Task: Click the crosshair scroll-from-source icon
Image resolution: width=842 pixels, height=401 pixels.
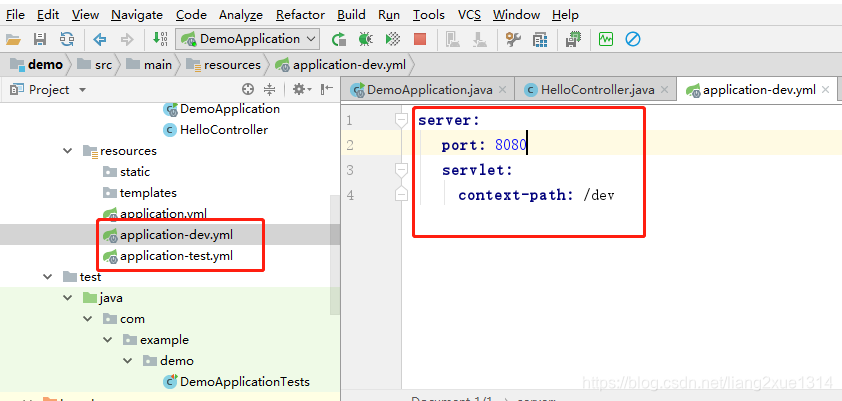Action: tap(248, 90)
